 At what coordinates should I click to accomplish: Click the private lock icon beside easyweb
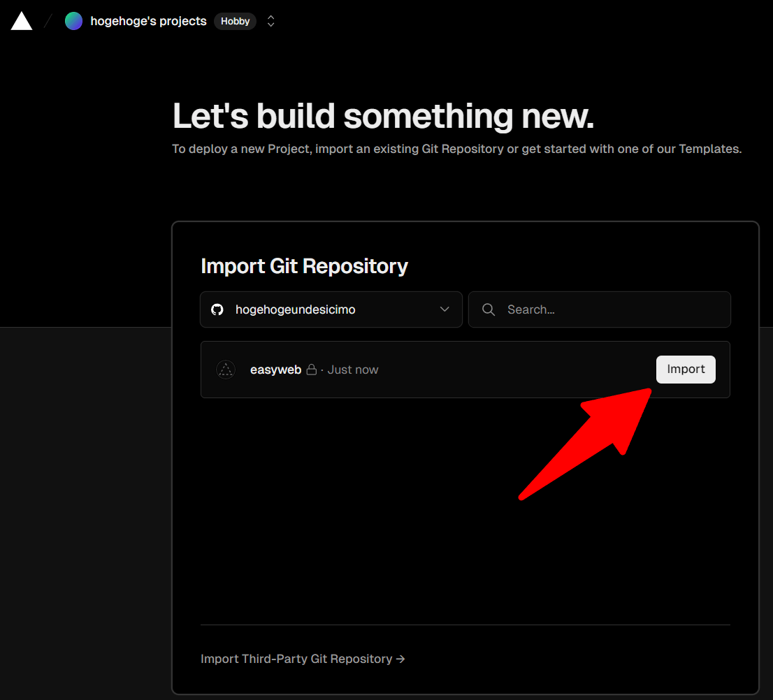[x=312, y=370]
